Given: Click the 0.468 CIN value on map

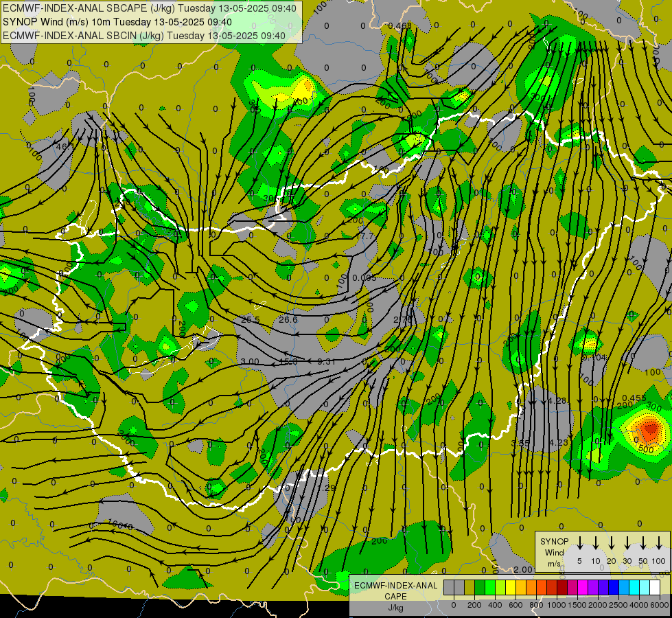Looking at the screenshot, I should click(x=400, y=25).
